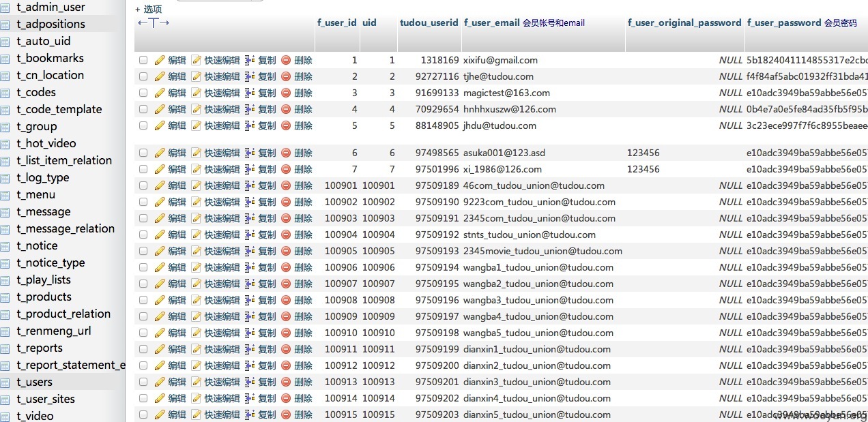Viewport: 868px width, 422px height.
Task: Open the t_code_template table in sidebar
Action: pos(59,109)
